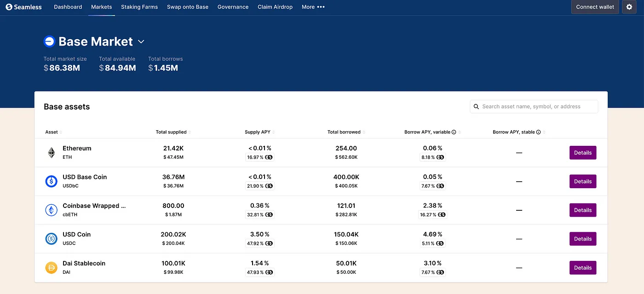Expand the Base Market dropdown chevron

141,42
